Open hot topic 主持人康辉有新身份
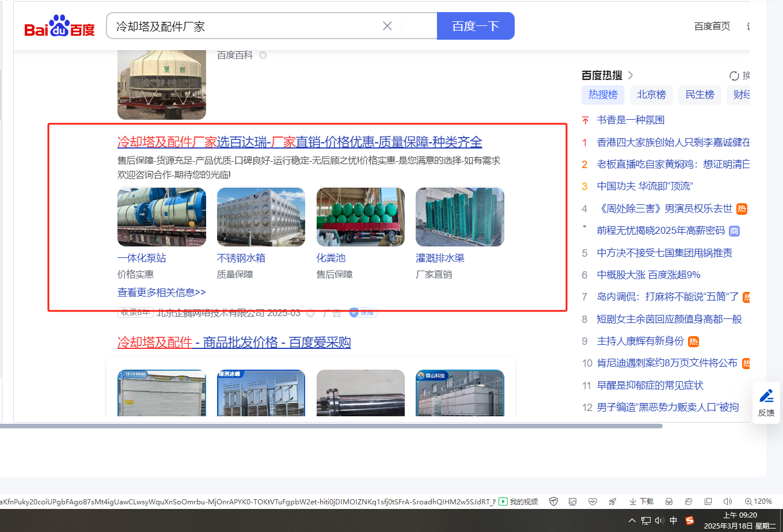The image size is (783, 532). pyautogui.click(x=640, y=341)
